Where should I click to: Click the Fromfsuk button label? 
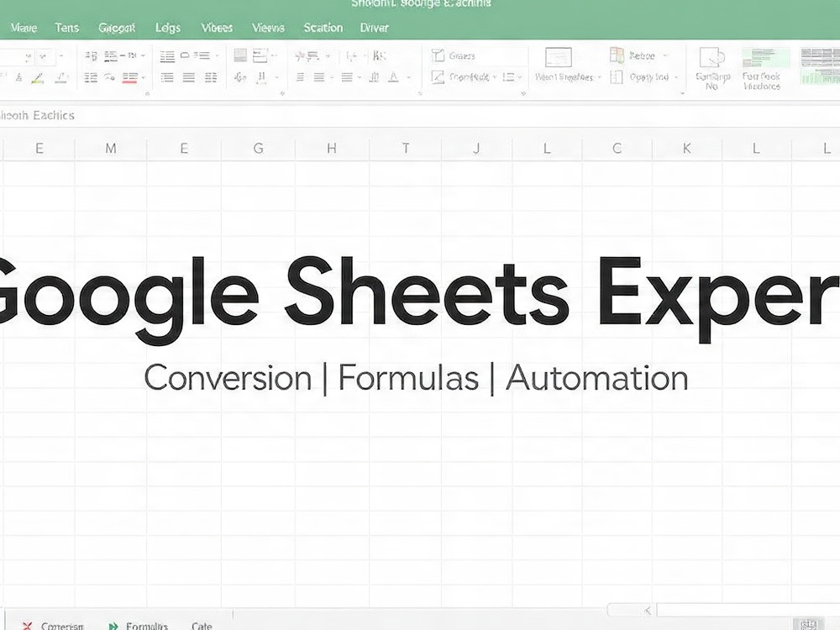tap(470, 77)
